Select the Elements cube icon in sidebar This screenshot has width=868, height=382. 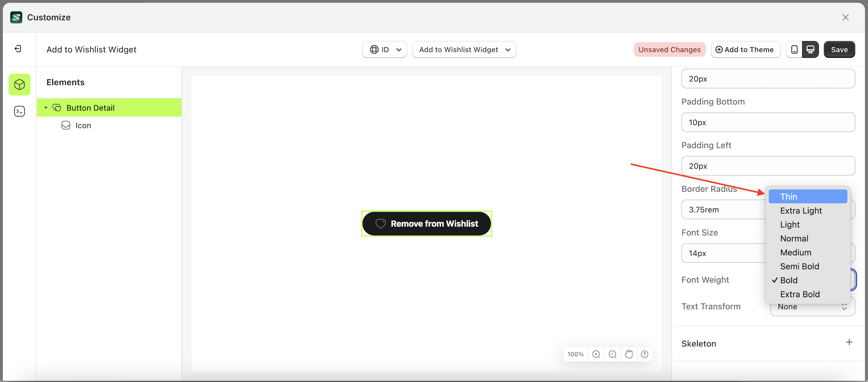tap(19, 84)
